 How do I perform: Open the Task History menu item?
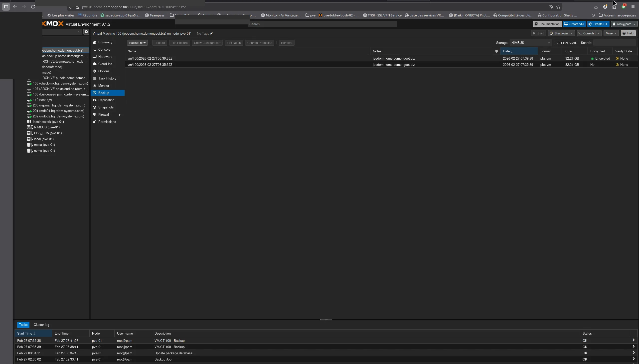[107, 79]
